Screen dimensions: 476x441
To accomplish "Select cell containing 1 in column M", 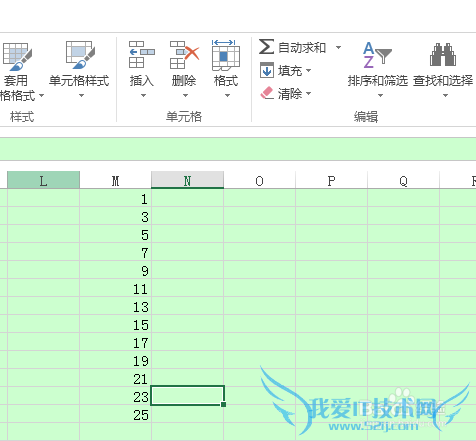I will pos(115,199).
